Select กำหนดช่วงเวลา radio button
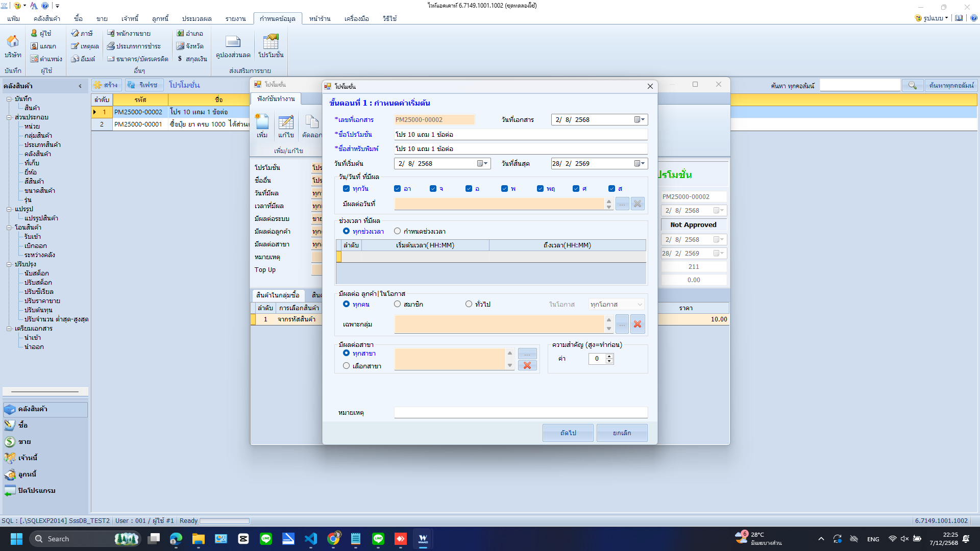980x551 pixels. click(x=397, y=231)
